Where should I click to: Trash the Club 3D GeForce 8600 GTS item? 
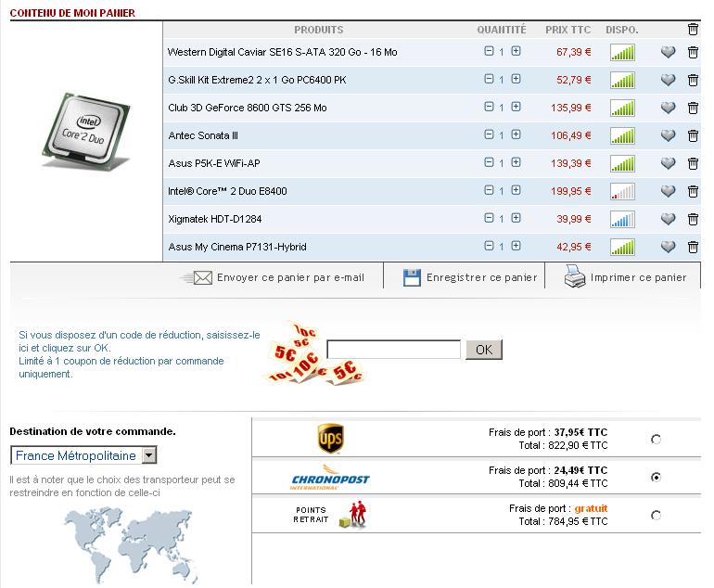coord(693,108)
